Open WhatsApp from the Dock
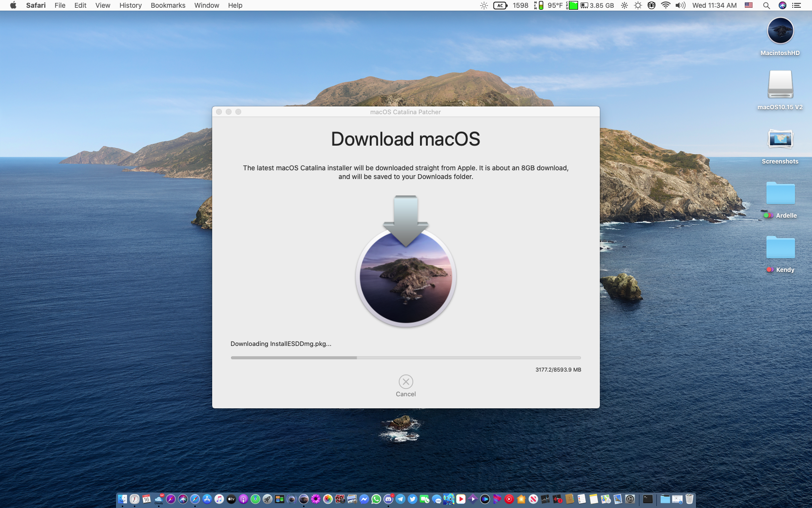Viewport: 812px width, 508px height. click(376, 499)
